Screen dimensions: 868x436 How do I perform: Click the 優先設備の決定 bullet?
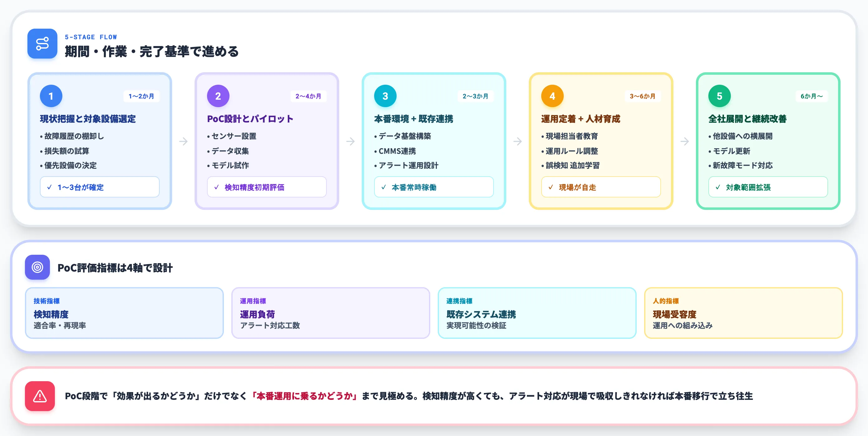pyautogui.click(x=68, y=165)
